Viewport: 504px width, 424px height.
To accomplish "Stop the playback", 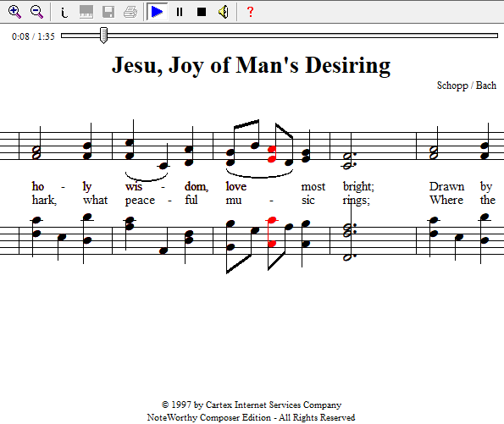I will point(202,12).
